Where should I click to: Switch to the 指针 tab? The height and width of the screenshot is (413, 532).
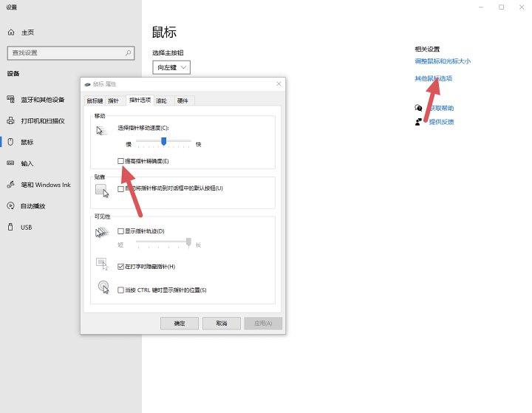[114, 100]
